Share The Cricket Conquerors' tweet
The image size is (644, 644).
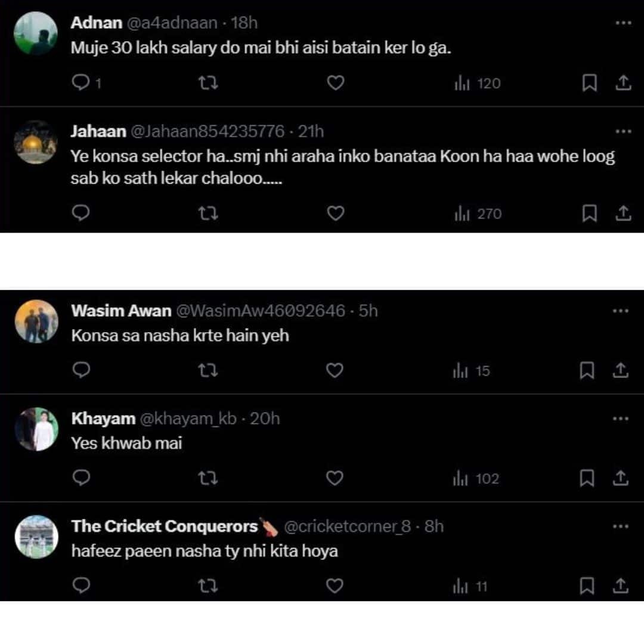(x=621, y=586)
